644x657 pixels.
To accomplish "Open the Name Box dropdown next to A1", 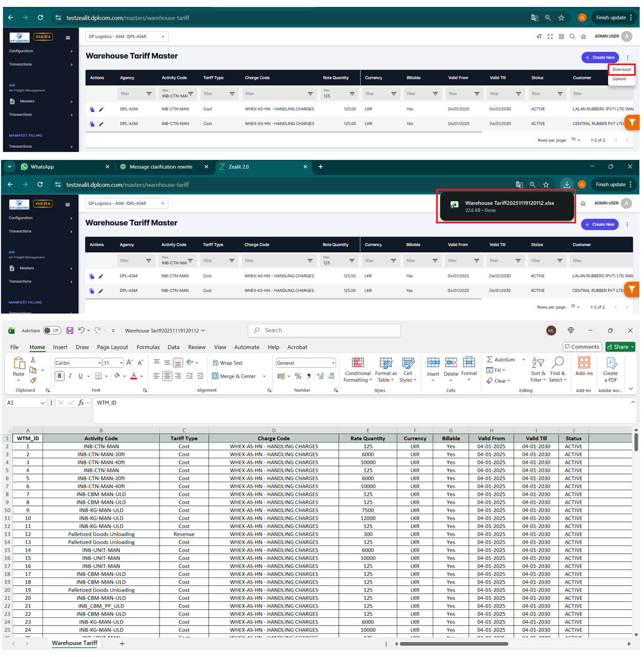I will point(42,403).
